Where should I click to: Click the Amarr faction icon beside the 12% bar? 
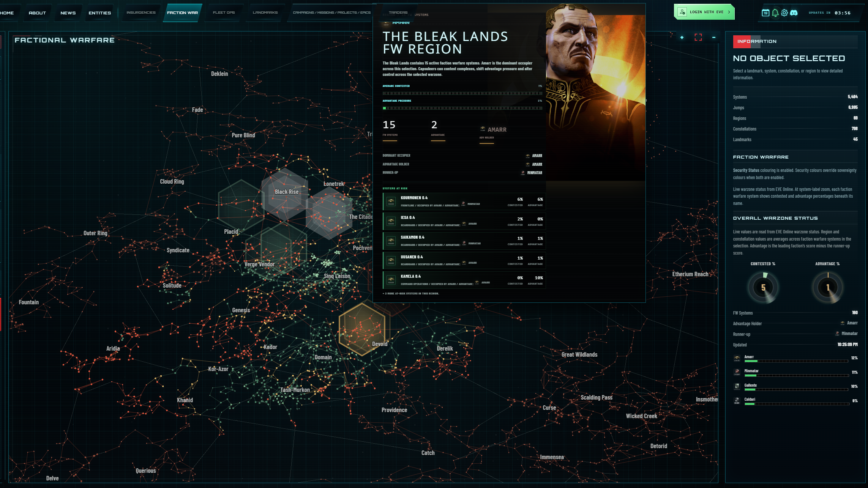tap(737, 358)
